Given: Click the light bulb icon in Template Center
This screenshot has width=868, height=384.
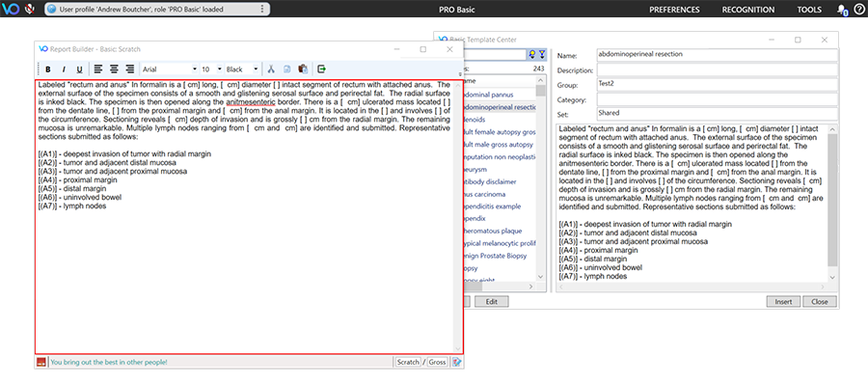Looking at the screenshot, I should point(532,54).
